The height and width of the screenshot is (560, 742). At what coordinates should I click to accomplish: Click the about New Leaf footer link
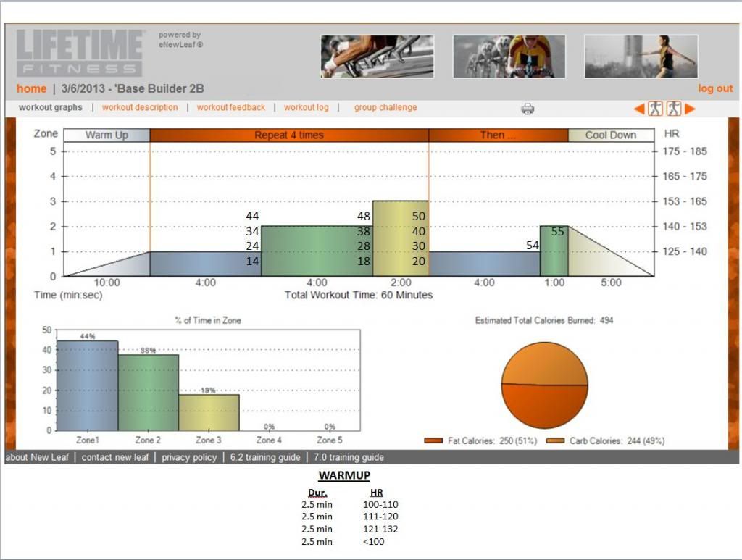37,457
